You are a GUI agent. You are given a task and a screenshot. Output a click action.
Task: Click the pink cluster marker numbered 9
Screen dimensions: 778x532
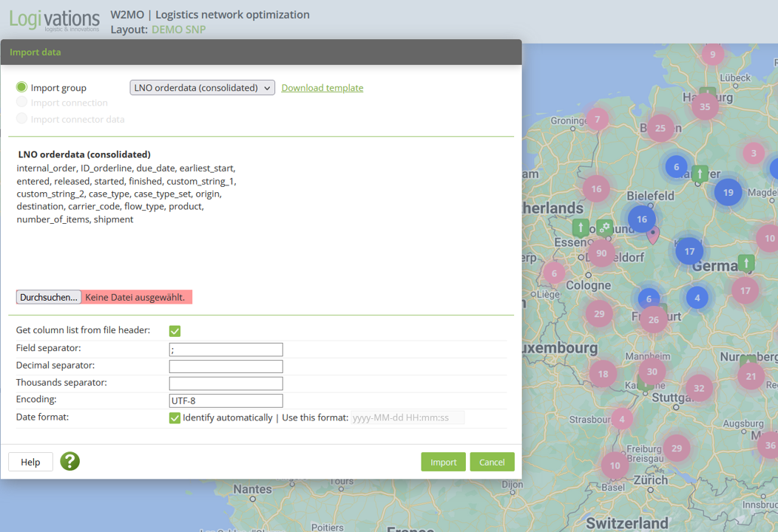712,55
